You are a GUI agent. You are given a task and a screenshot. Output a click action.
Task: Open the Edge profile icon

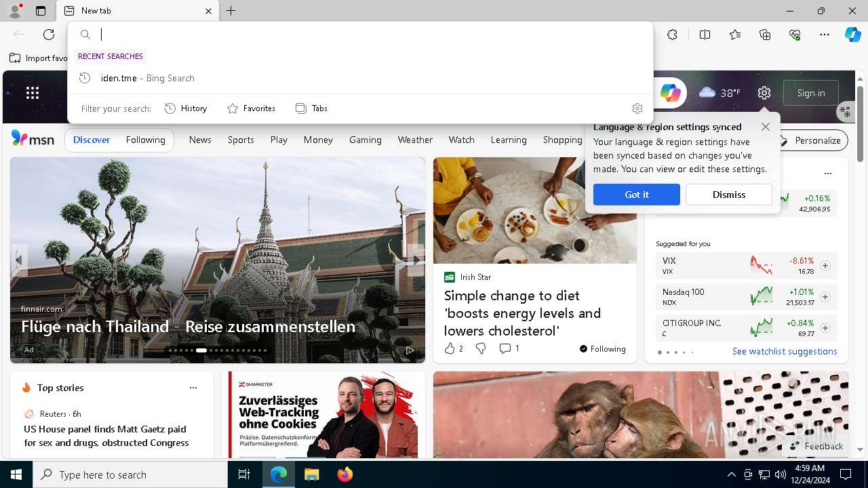tap(14, 11)
